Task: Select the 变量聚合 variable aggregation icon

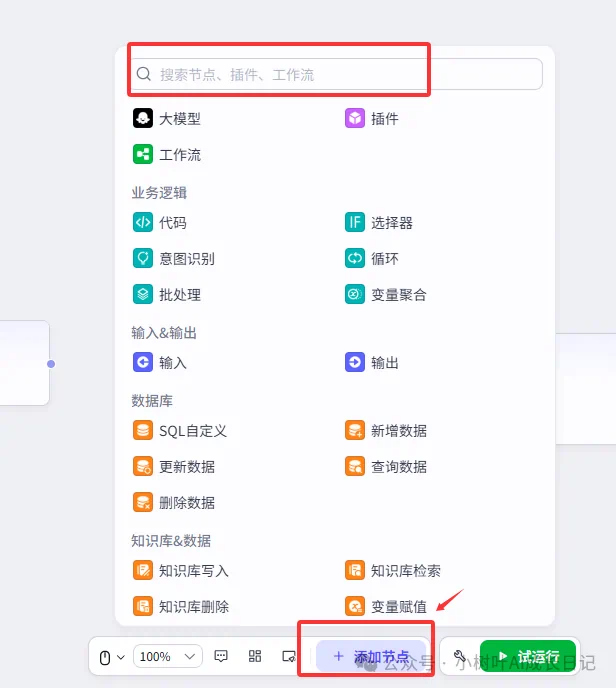Action: pos(355,294)
